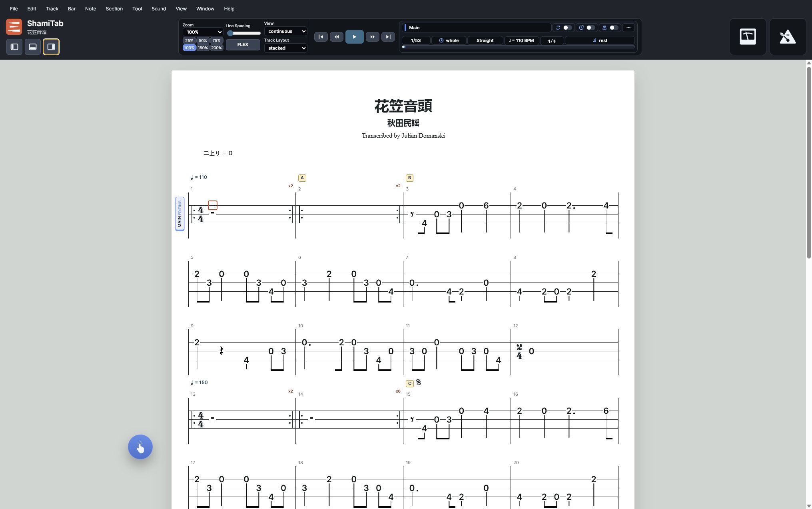This screenshot has width=812, height=509.
Task: Click the tempo marking quarter note = 150
Action: point(199,383)
